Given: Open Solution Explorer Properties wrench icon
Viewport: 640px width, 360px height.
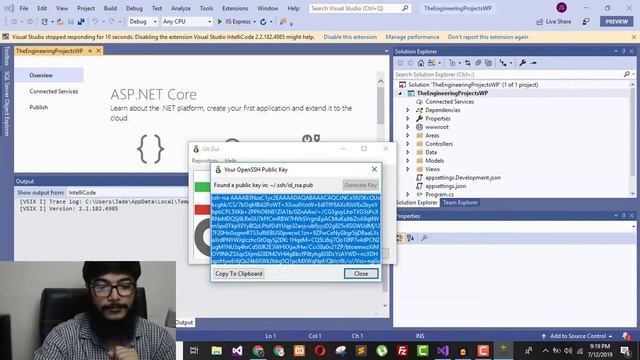Looking at the screenshot, I should [522, 63].
